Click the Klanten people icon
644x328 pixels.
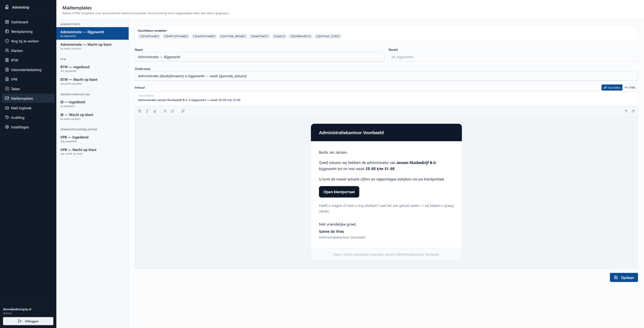pyautogui.click(x=7, y=51)
